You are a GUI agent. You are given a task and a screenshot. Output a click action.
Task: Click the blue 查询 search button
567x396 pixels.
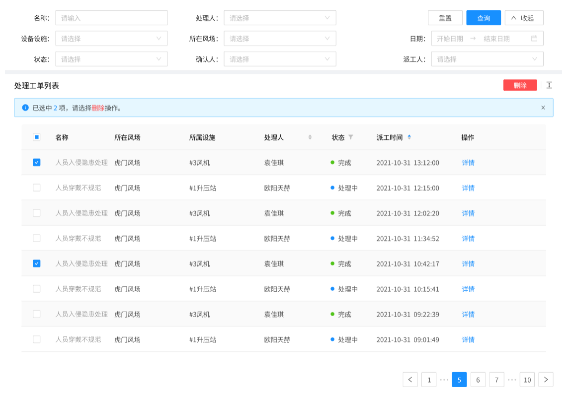483,18
